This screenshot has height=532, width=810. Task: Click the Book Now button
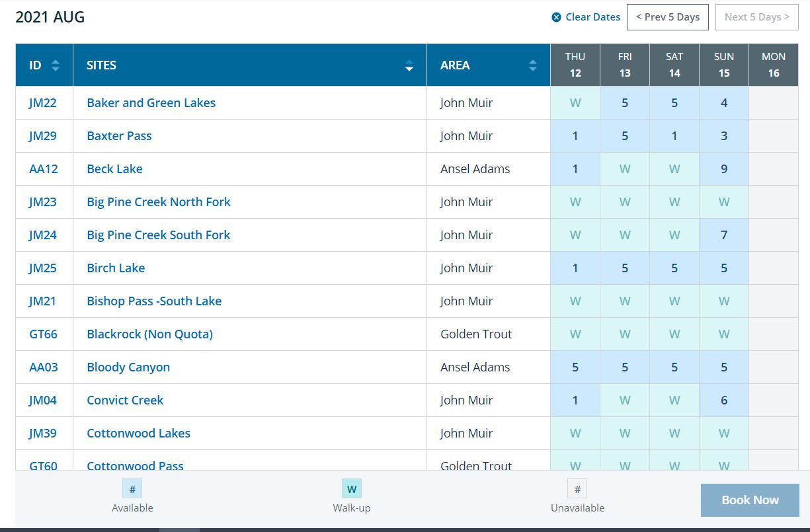coord(750,500)
